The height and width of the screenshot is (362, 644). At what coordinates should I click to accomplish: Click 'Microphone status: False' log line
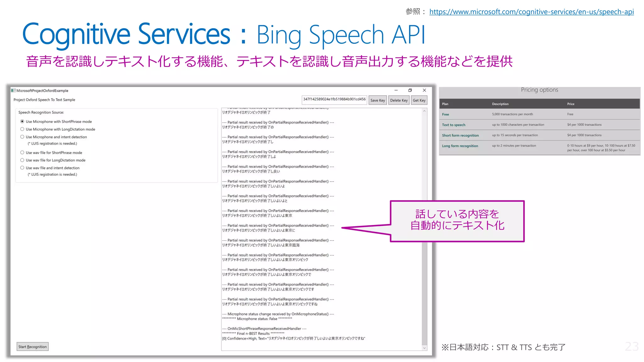click(257, 319)
